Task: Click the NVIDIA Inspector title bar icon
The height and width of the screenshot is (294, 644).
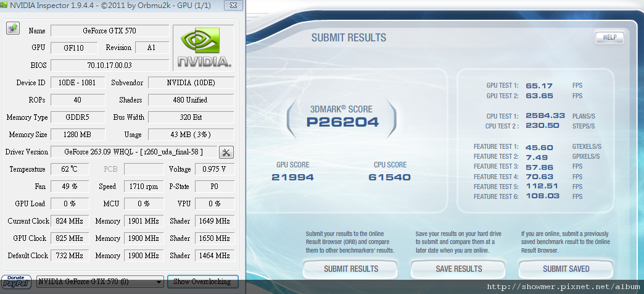Action: click(x=4, y=6)
